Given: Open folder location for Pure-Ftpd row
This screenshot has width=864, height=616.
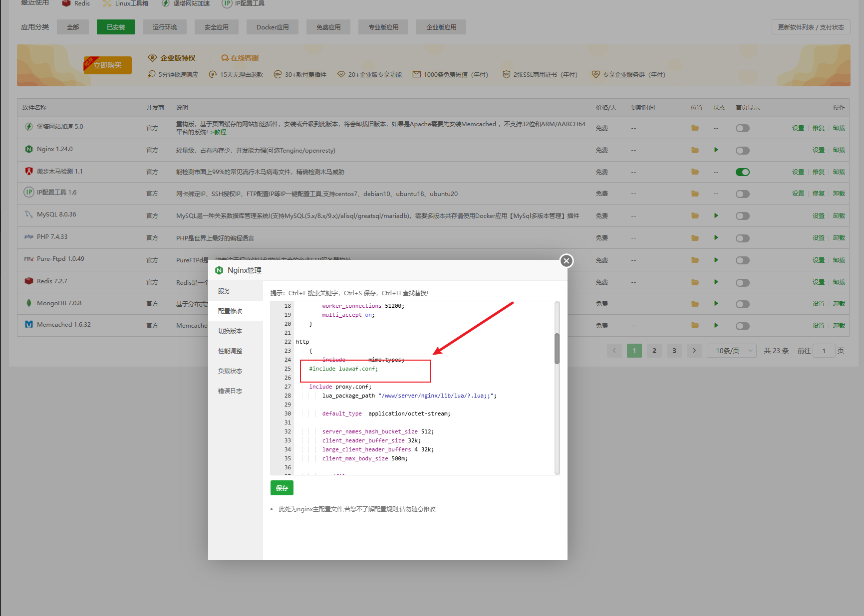Looking at the screenshot, I should pos(695,260).
